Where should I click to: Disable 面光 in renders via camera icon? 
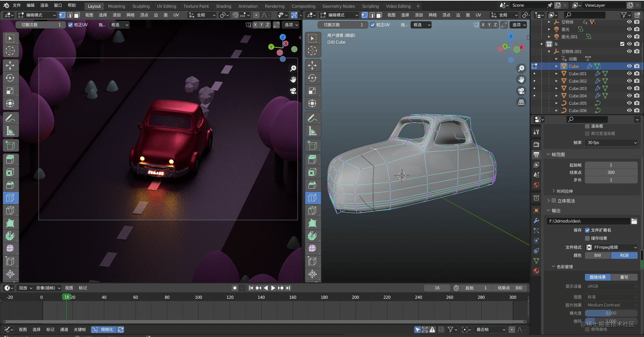(637, 29)
